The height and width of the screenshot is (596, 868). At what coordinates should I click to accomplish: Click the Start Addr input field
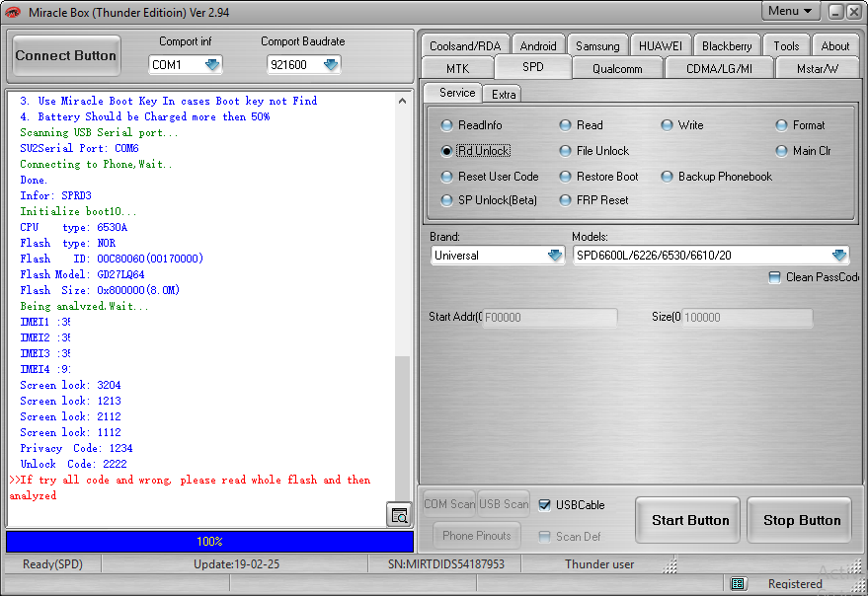pos(550,317)
